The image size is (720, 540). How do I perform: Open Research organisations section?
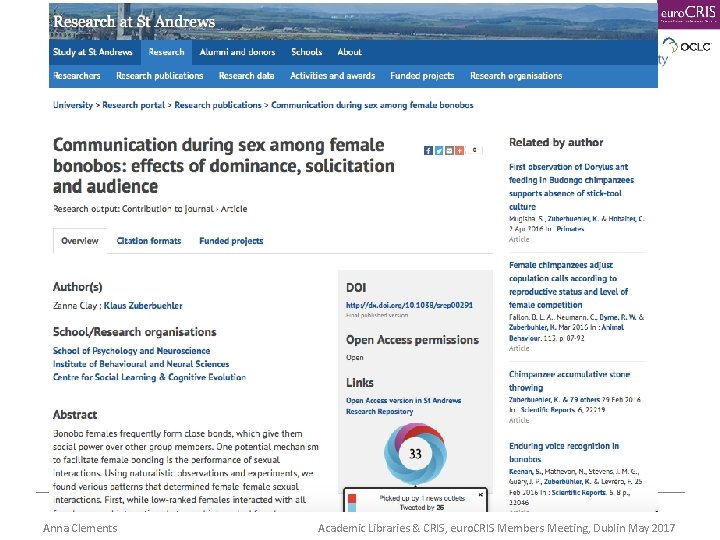[516, 76]
